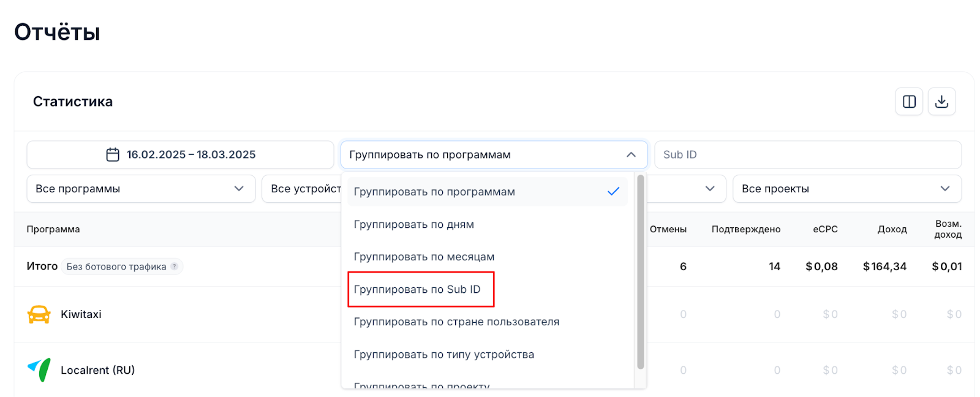Click the calendar icon in date field
Screen dimensions: 980x397
pos(113,154)
